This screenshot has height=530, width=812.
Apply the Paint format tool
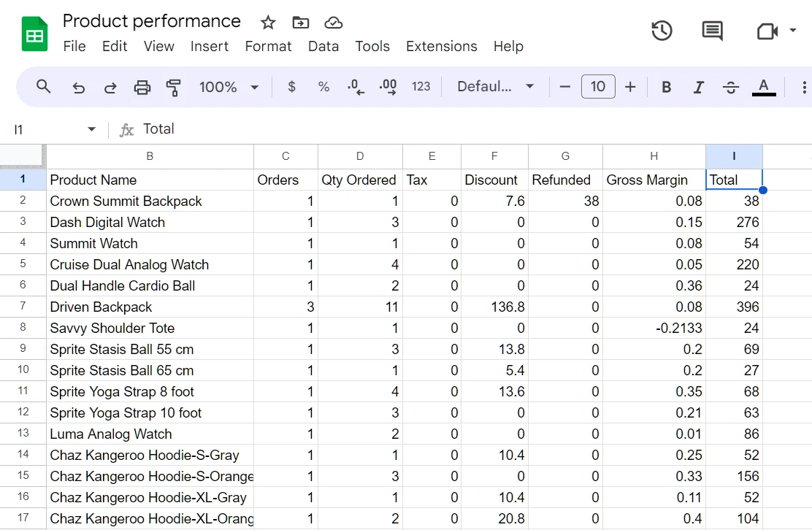[x=173, y=86]
